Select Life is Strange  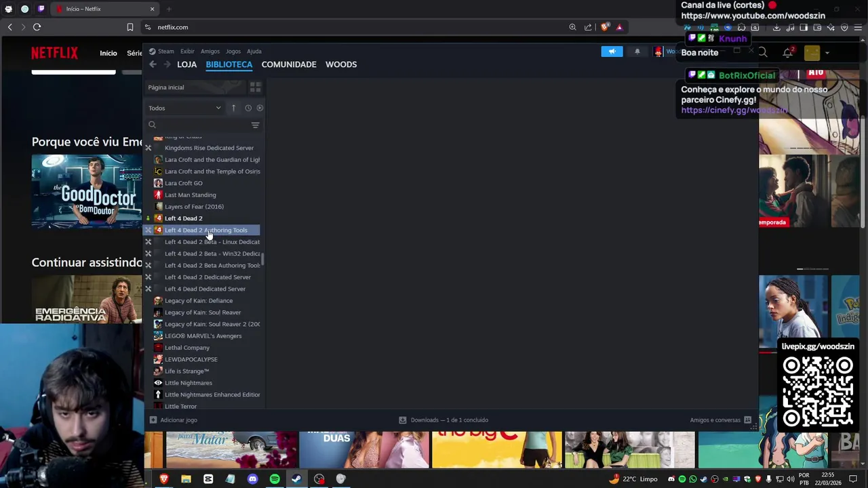pyautogui.click(x=203, y=371)
